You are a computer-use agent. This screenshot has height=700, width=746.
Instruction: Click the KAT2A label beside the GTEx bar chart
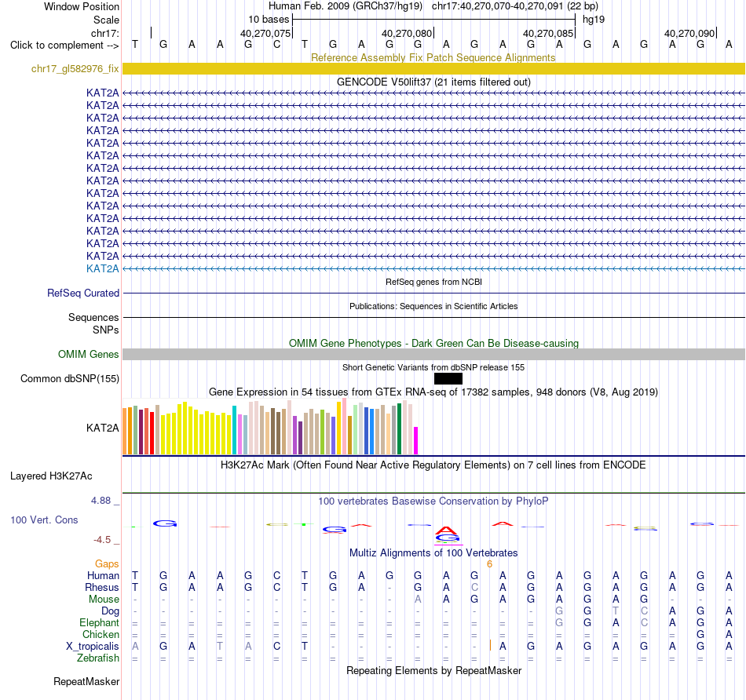(x=102, y=428)
